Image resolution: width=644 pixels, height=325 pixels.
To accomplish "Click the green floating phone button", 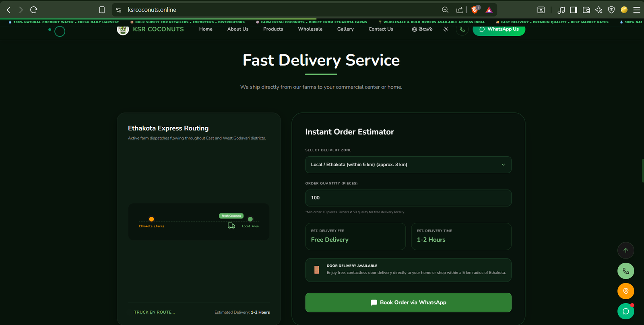I will tap(626, 271).
